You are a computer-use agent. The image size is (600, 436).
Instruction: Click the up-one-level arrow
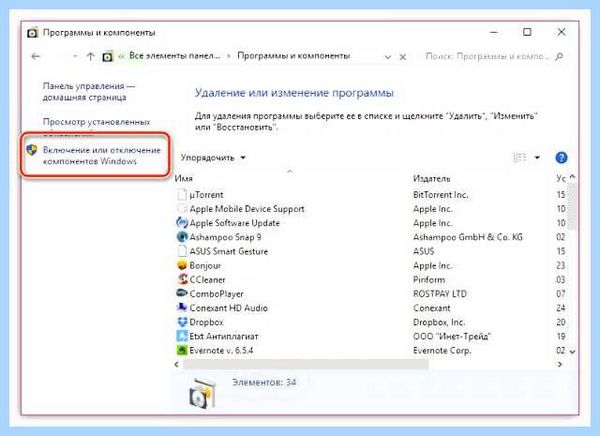pyautogui.click(x=90, y=57)
